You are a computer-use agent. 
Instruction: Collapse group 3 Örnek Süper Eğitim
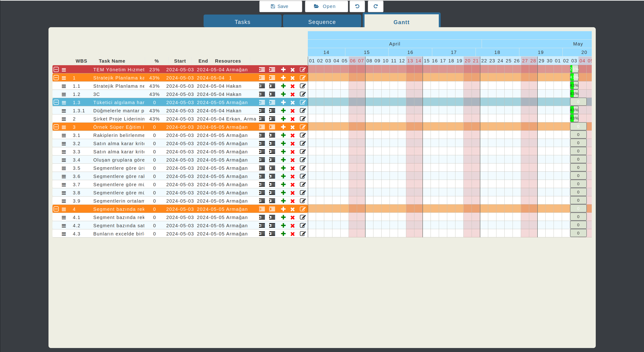click(x=56, y=127)
